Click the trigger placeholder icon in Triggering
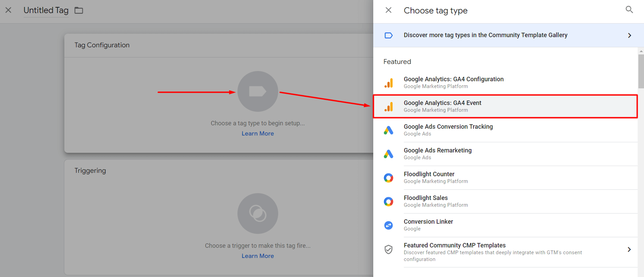The width and height of the screenshot is (644, 277). click(x=258, y=214)
